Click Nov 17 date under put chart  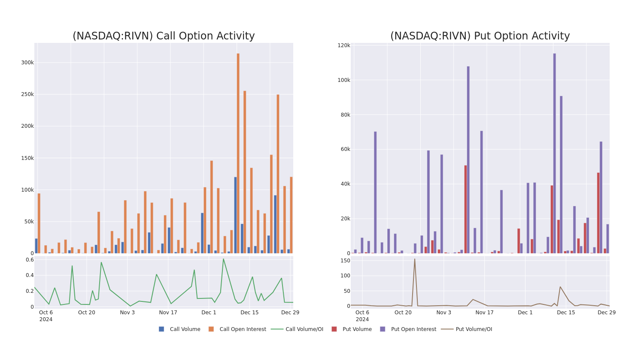click(484, 313)
